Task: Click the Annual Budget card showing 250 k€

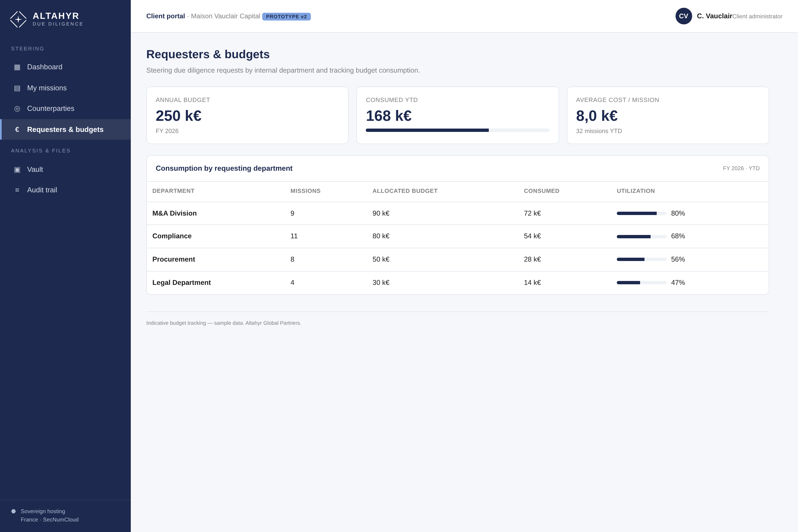Action: [247, 115]
